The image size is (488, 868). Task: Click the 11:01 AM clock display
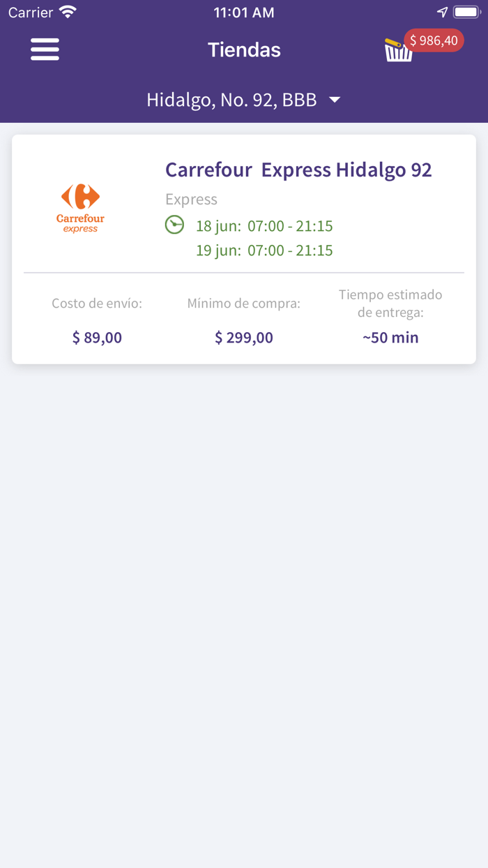244,11
